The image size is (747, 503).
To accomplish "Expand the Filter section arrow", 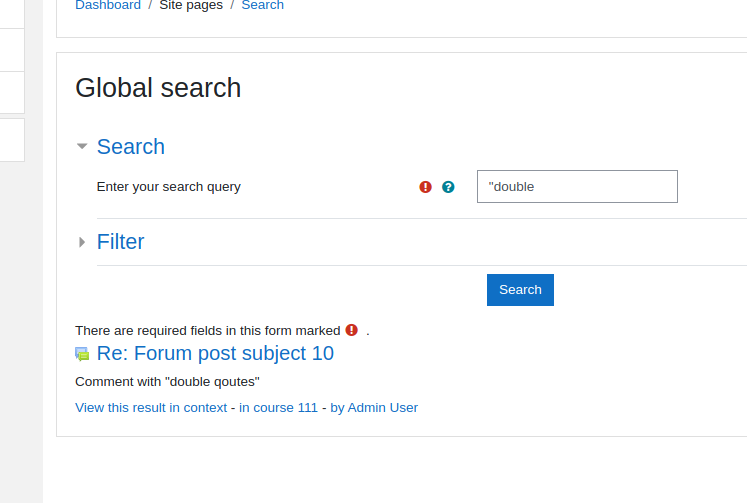I will pos(82,242).
